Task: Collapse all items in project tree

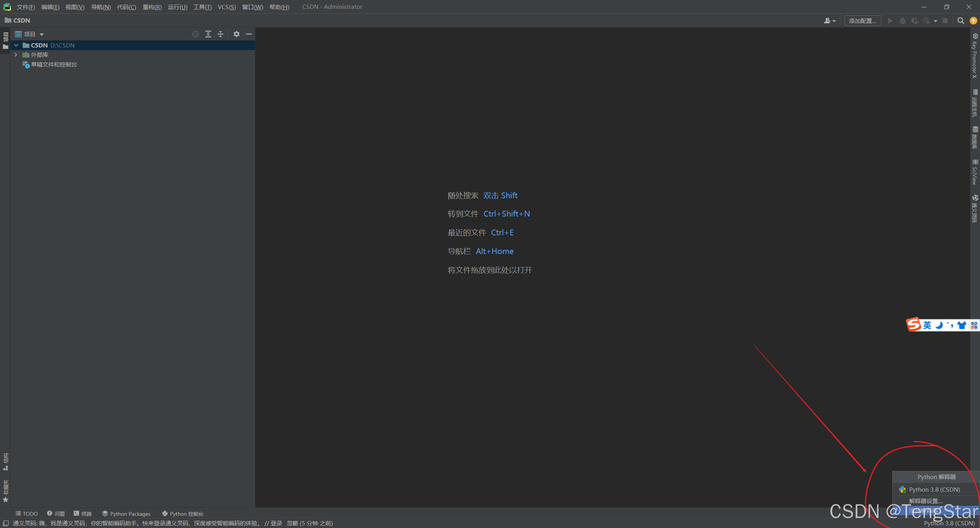Action: click(x=220, y=34)
